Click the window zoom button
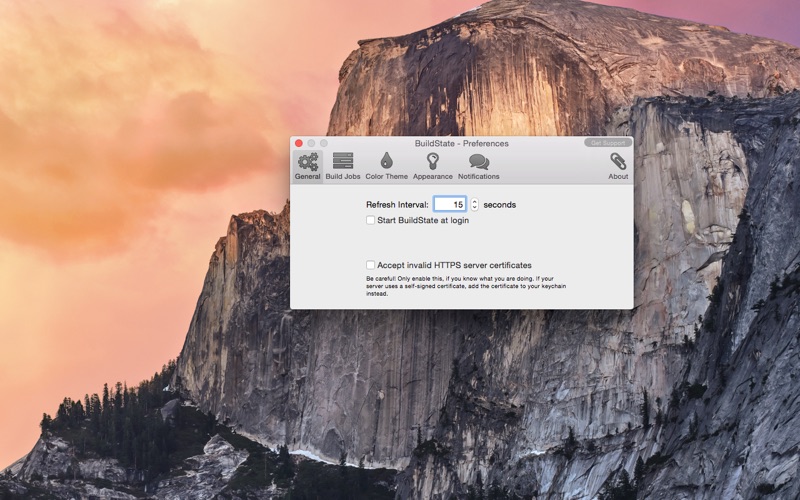 pos(323,143)
